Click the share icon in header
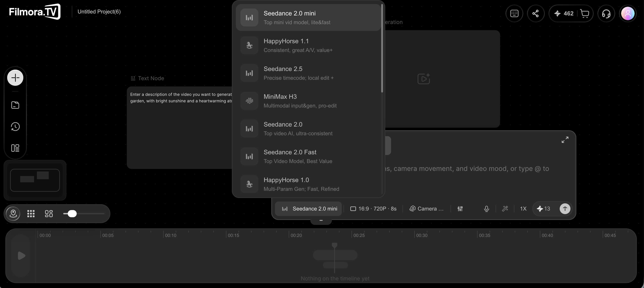Viewport: 644px width, 288px height. [x=535, y=13]
